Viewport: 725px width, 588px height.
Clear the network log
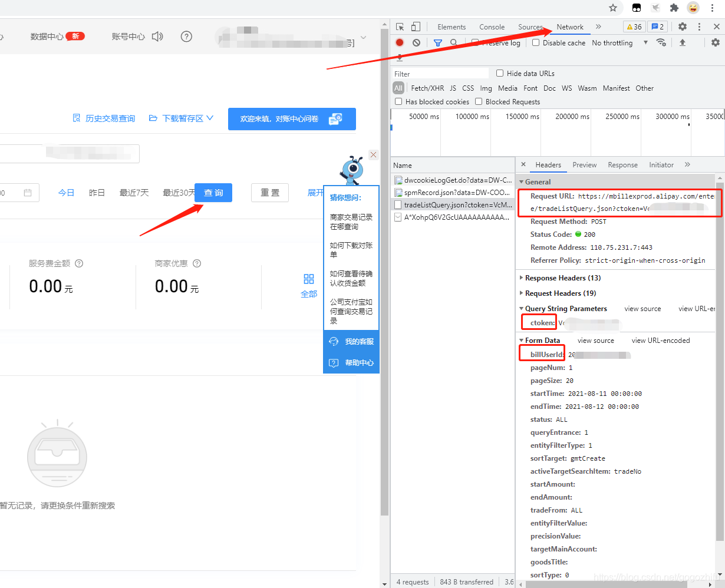click(416, 42)
